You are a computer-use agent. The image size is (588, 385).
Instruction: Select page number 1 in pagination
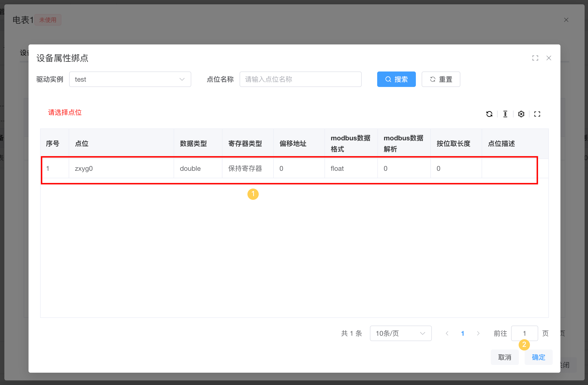463,333
